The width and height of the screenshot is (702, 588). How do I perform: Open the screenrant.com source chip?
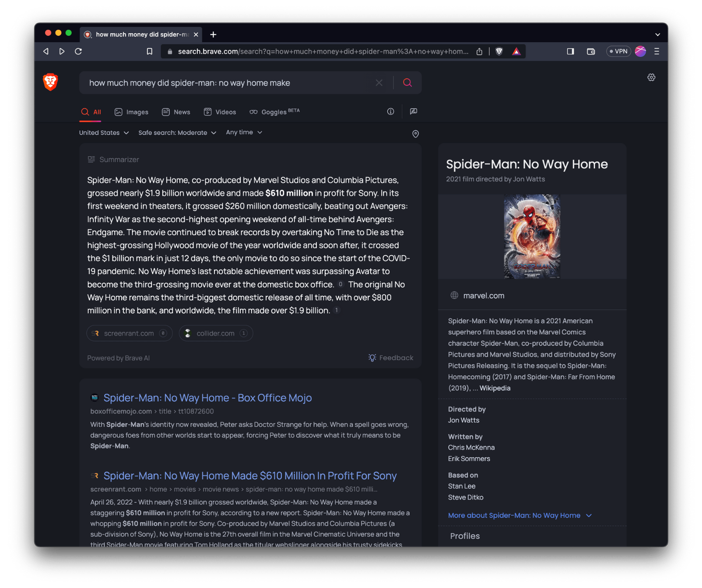130,333
